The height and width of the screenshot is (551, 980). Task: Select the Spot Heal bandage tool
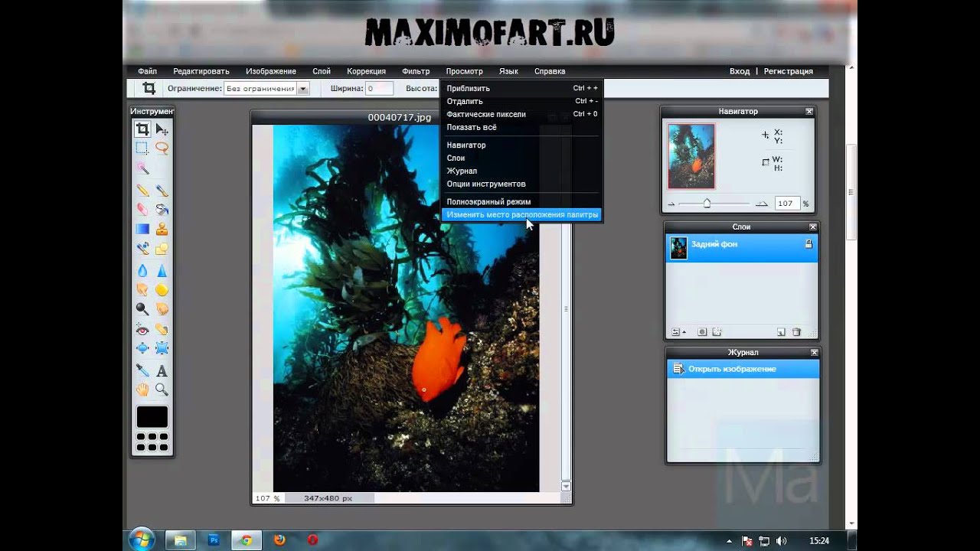pyautogui.click(x=162, y=329)
